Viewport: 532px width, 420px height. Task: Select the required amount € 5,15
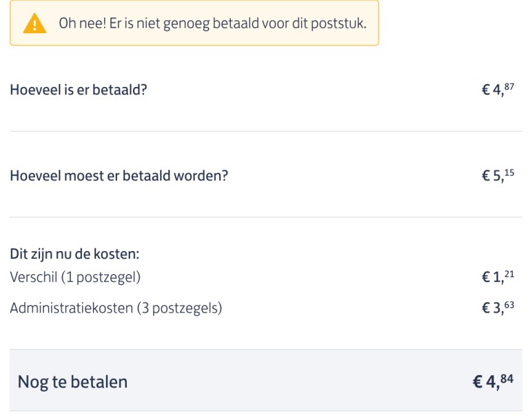coord(498,175)
